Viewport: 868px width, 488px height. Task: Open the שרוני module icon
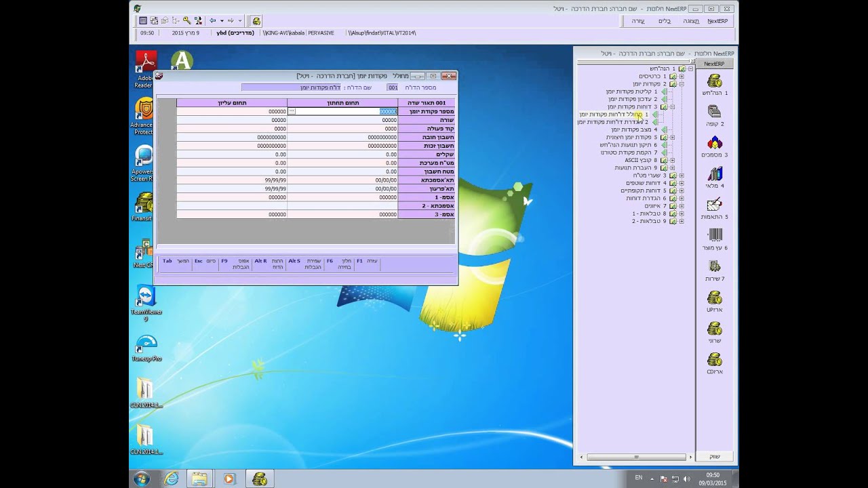click(x=715, y=332)
